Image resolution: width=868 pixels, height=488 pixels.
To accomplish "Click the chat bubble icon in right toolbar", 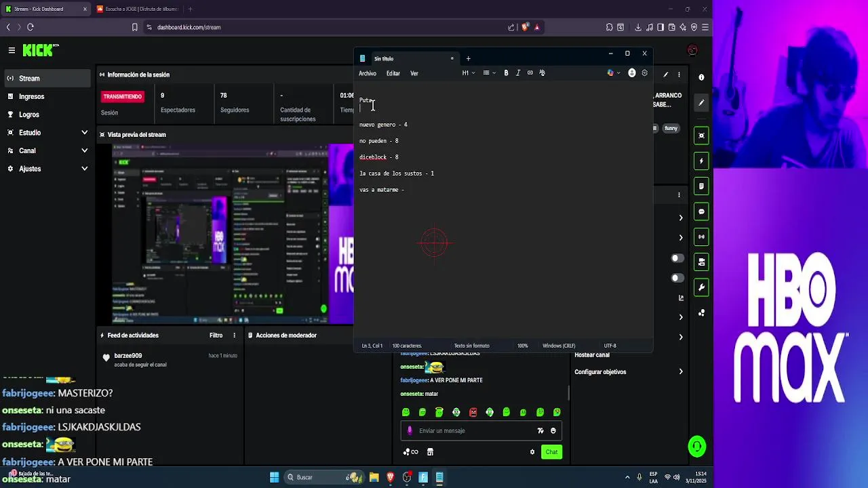I will coord(702,212).
